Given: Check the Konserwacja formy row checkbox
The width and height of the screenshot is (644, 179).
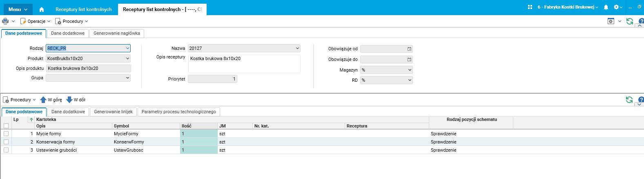Looking at the screenshot, I should (6, 142).
